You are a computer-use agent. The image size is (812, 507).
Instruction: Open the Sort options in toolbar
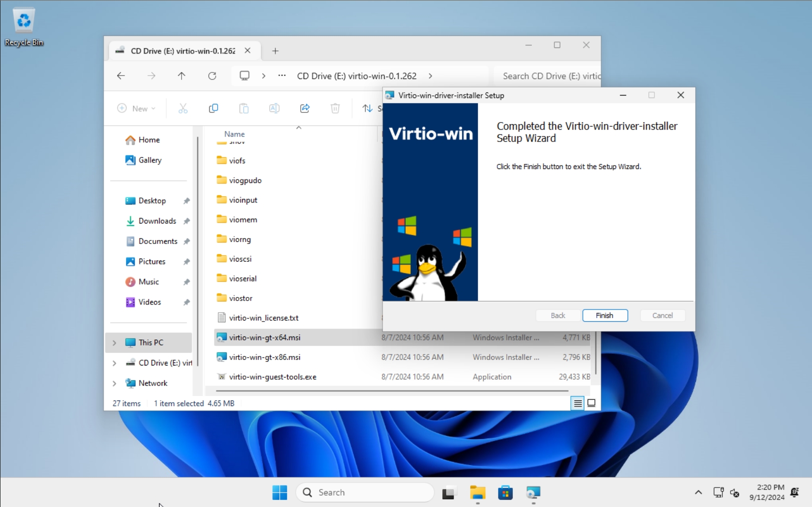[x=371, y=108]
